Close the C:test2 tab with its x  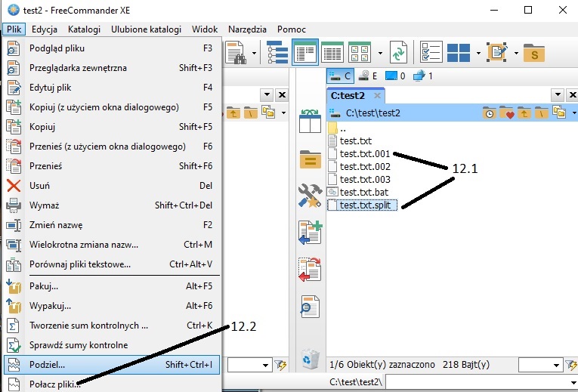377,96
